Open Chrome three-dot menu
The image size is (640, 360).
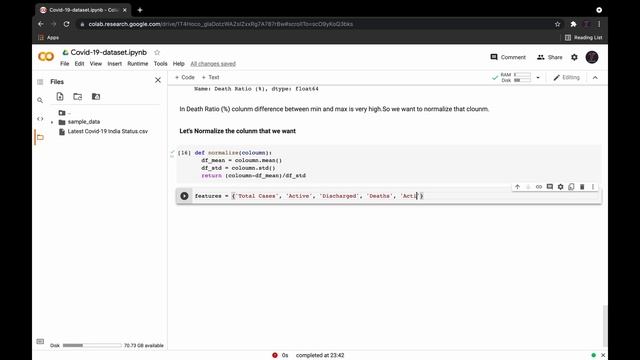(x=599, y=24)
